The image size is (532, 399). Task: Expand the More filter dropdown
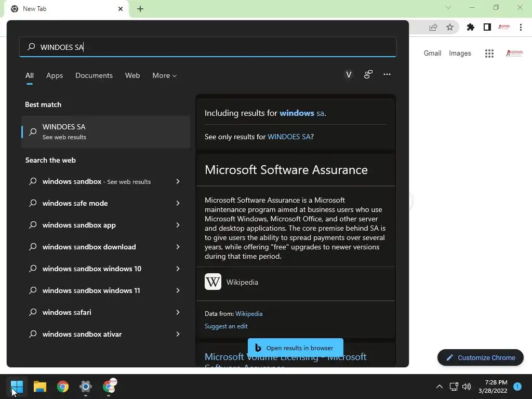click(165, 75)
